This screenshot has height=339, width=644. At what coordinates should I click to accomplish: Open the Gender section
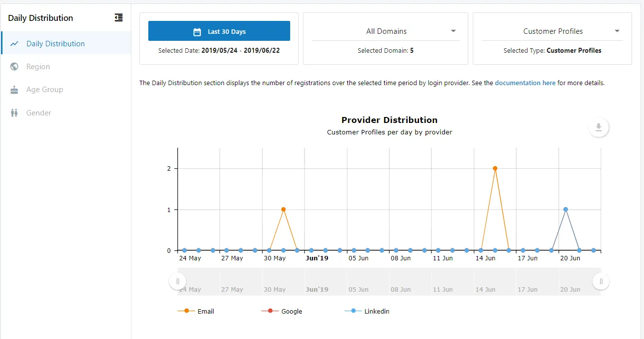[66, 113]
